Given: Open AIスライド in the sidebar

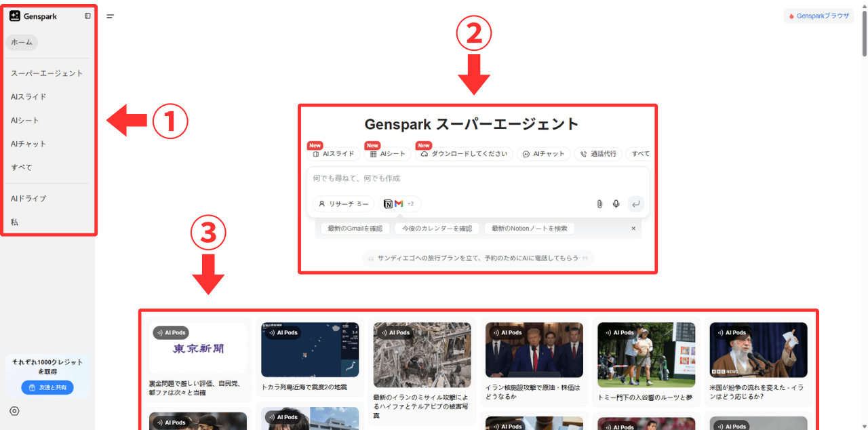Looking at the screenshot, I should pos(28,97).
